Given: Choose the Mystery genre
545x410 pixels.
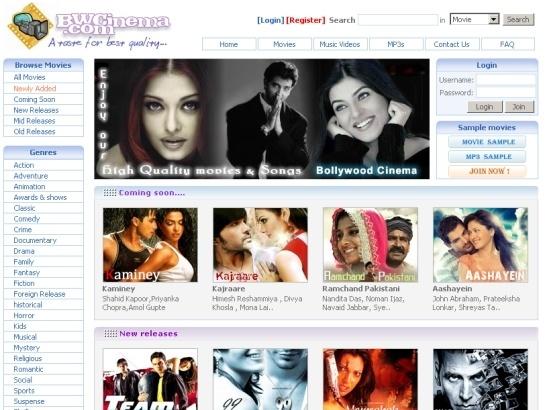Looking at the screenshot, I should (x=26, y=347).
